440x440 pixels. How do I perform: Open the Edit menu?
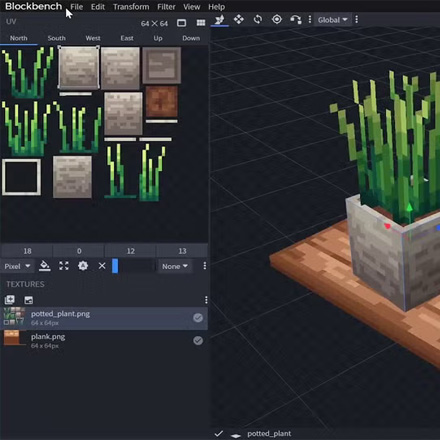(x=98, y=7)
